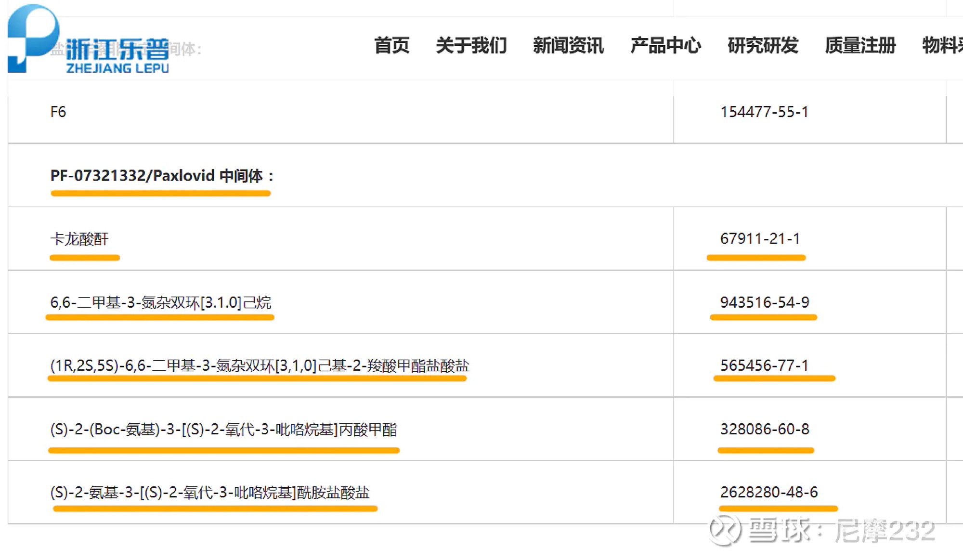The width and height of the screenshot is (963, 560).
Task: Click the Zhejiang Lepu logo
Action: [x=89, y=39]
